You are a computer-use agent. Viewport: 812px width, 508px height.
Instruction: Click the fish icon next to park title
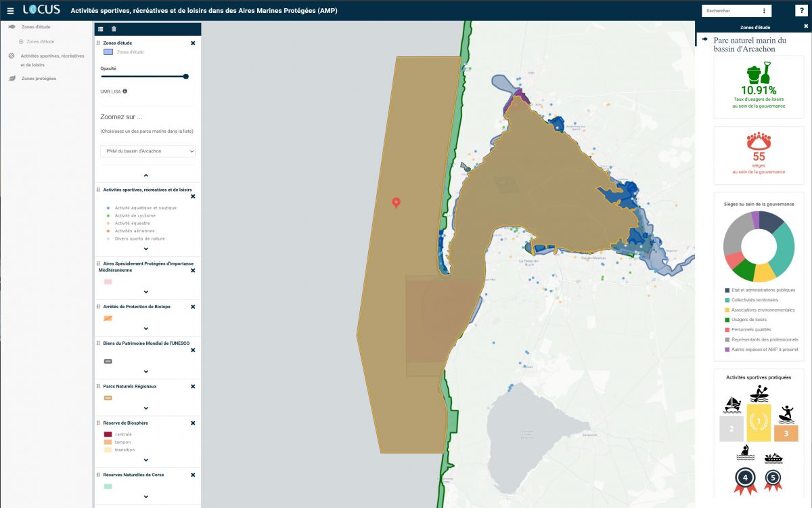(x=706, y=39)
